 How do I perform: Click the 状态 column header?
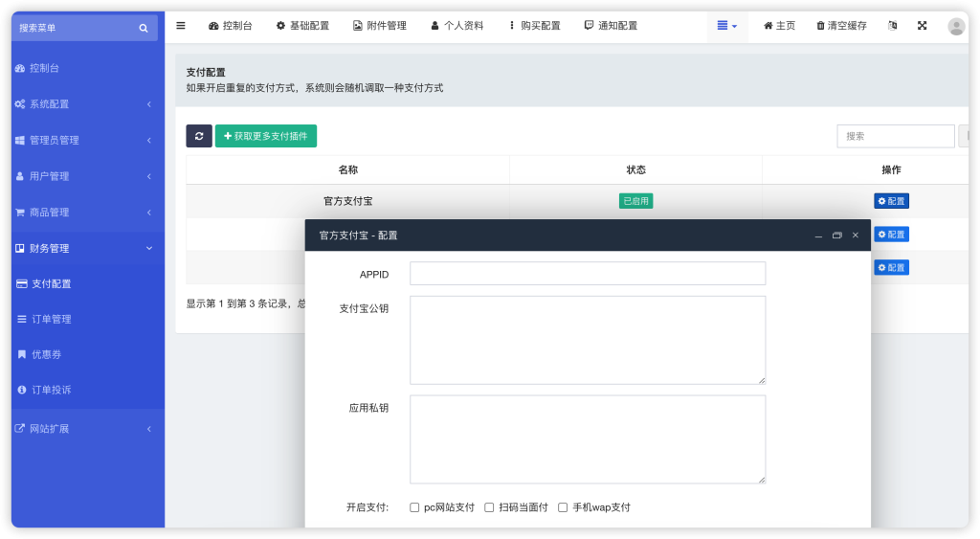pos(635,170)
